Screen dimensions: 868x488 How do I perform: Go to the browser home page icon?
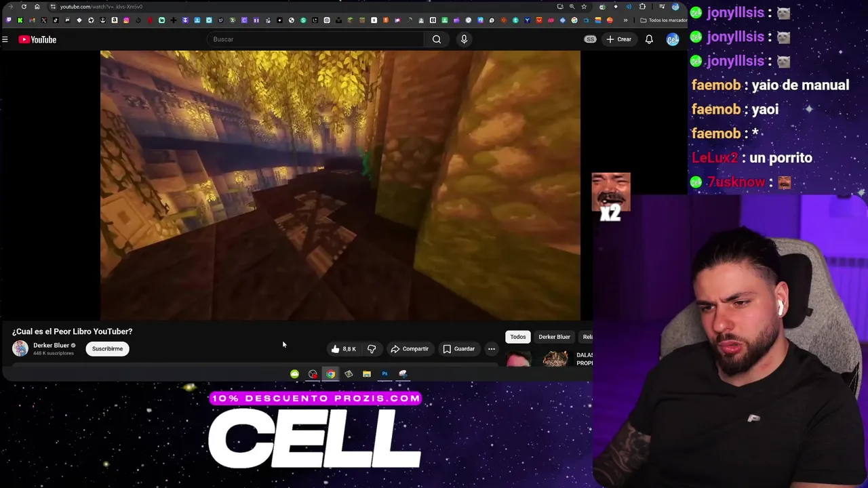tap(37, 7)
